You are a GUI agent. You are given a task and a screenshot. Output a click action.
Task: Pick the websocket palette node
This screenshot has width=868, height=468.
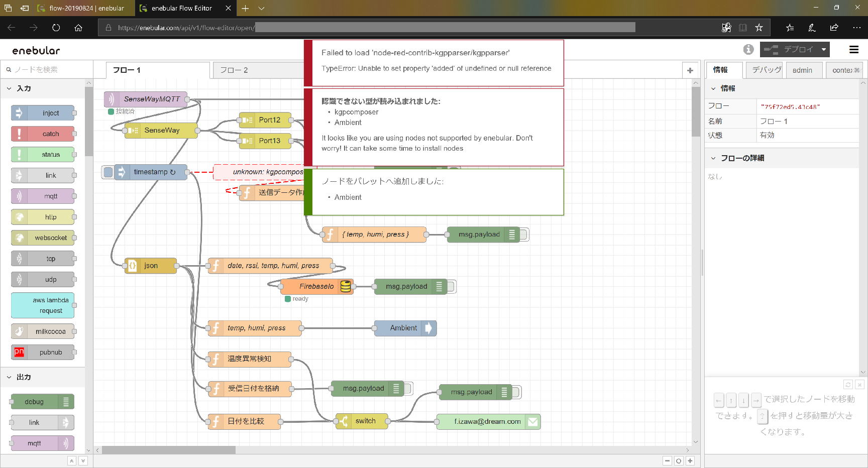pos(43,238)
